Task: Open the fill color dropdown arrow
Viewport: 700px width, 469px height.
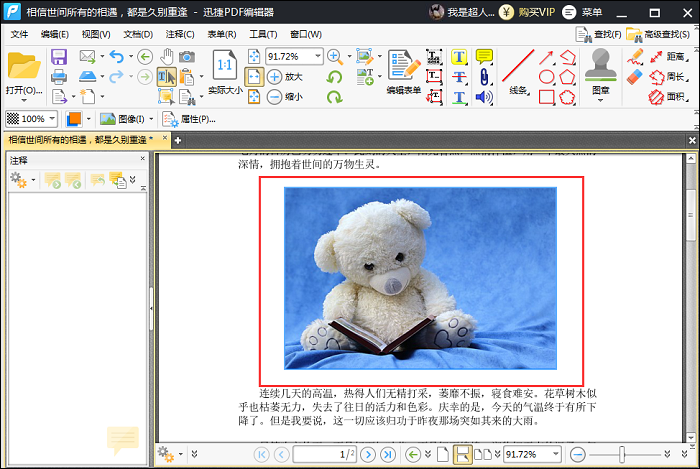Action: pyautogui.click(x=88, y=119)
